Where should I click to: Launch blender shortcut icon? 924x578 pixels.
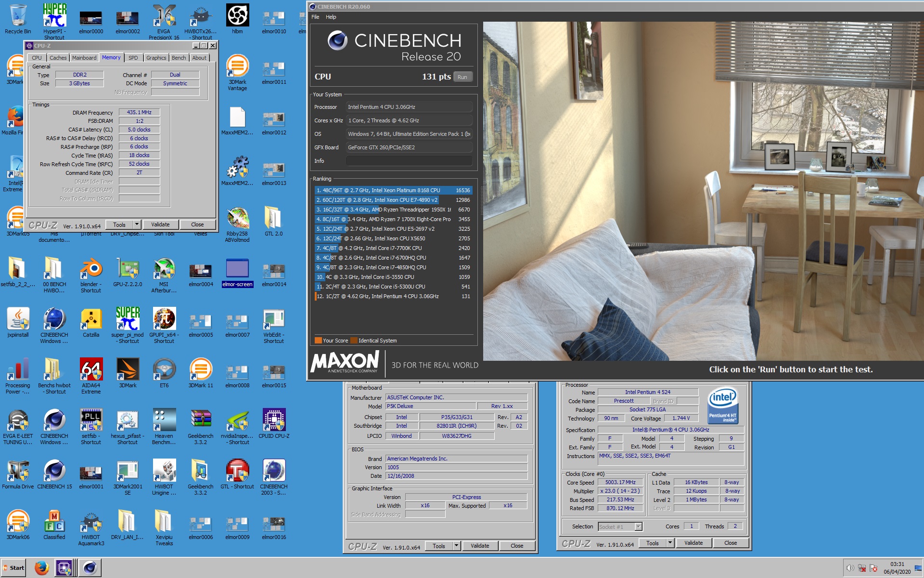[x=91, y=276]
